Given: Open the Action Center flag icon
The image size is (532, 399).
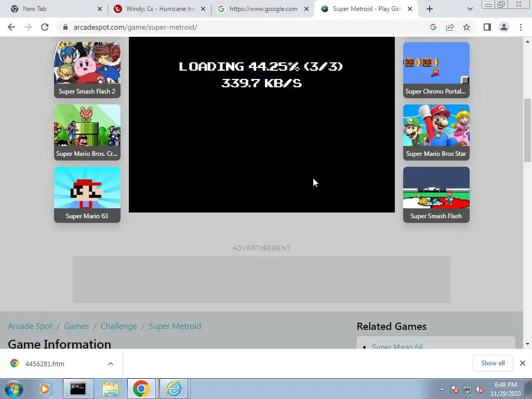Looking at the screenshot, I should [x=455, y=389].
